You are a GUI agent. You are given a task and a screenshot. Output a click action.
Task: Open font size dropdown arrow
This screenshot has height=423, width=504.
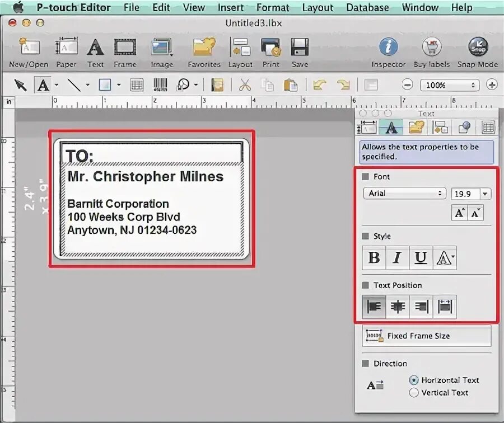[x=485, y=194]
